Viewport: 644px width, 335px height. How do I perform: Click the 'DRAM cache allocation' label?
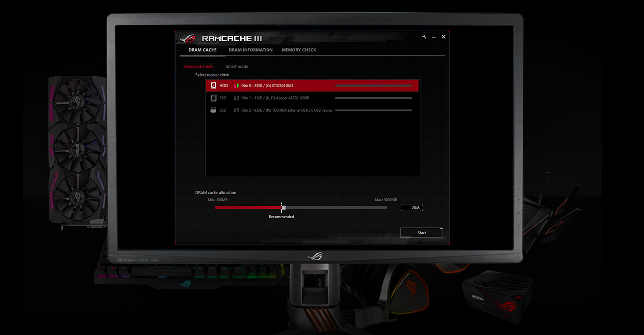pos(215,192)
